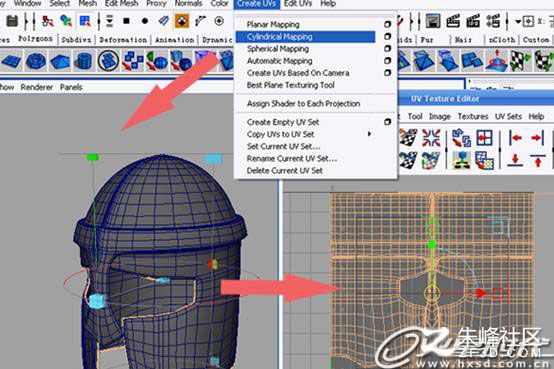The image size is (554, 369).
Task: Choose Best Plane Texturing Tool
Action: click(290, 85)
